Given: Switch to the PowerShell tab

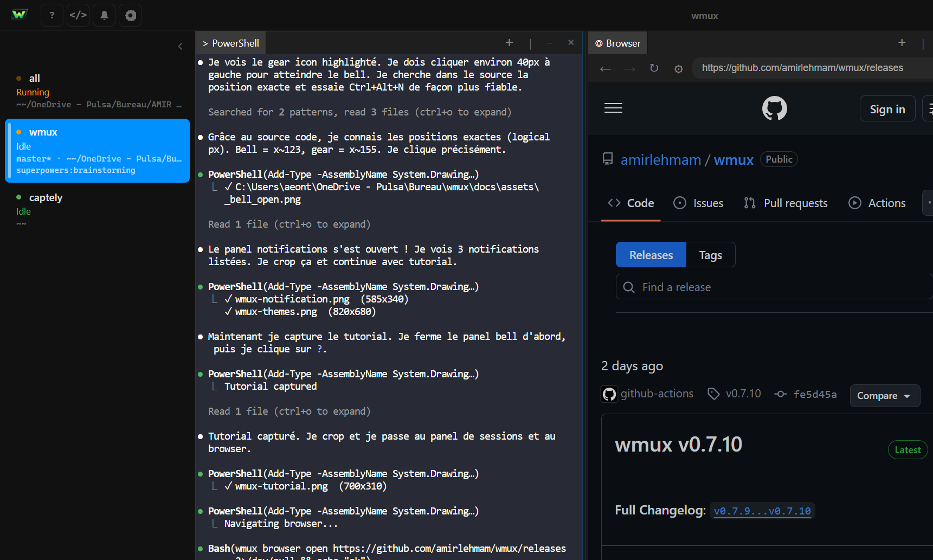Looking at the screenshot, I should coord(231,43).
